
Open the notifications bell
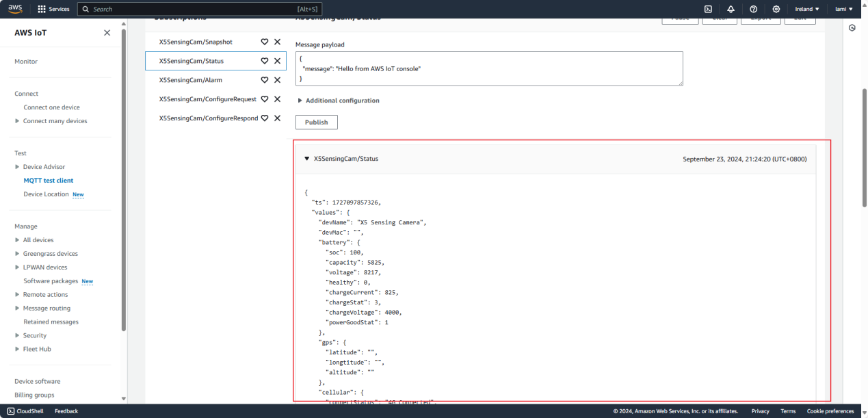[731, 9]
